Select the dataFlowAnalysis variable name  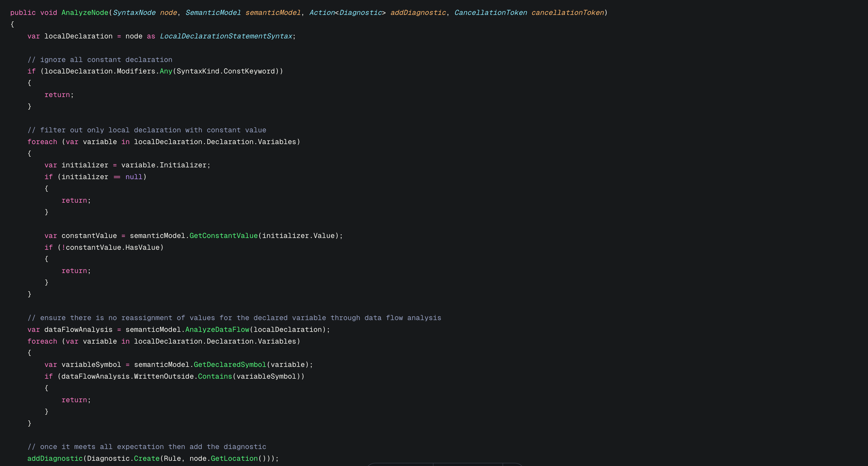click(78, 329)
